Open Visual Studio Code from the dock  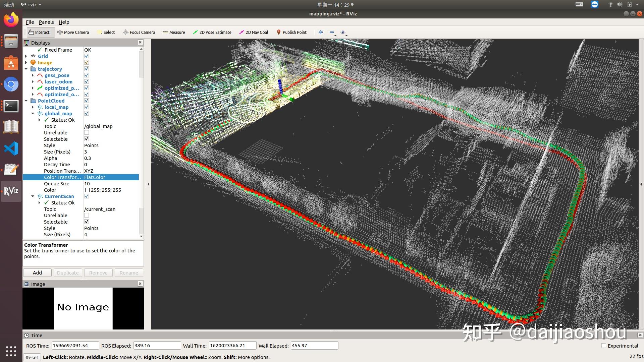coord(11,148)
